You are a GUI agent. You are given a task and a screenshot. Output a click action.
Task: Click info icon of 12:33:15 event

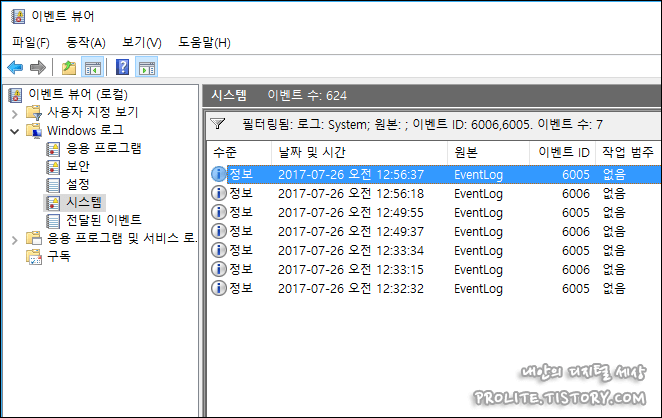(219, 269)
